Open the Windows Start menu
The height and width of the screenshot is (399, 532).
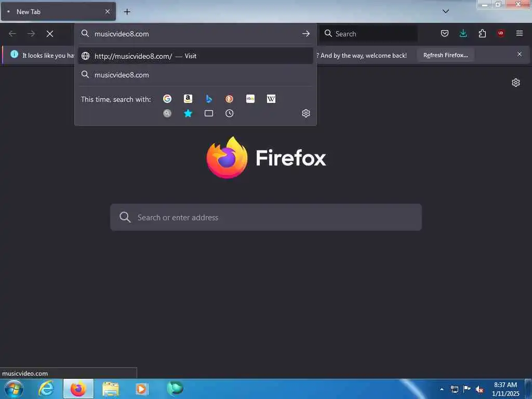pos(14,389)
